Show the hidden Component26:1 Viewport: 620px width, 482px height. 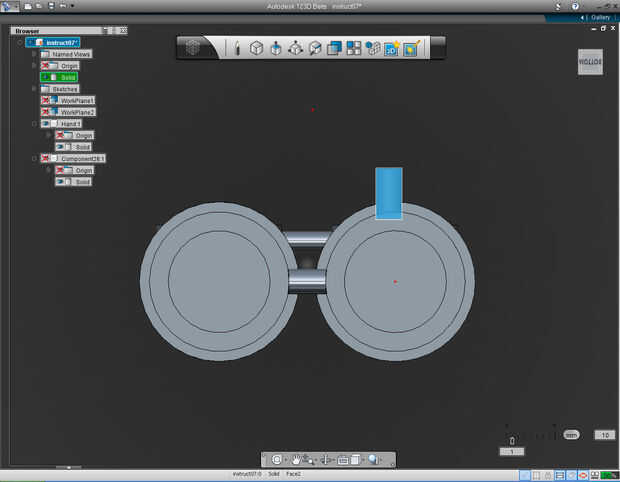pyautogui.click(x=45, y=159)
